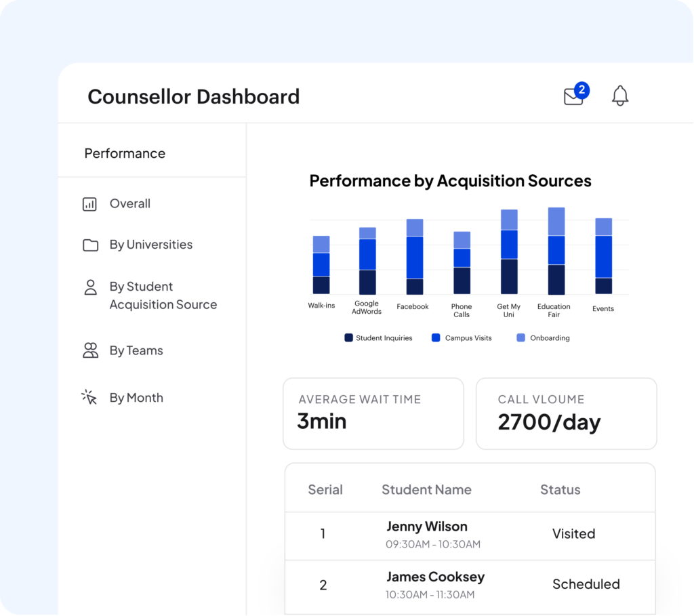Click the folder icon beside By Universities
Viewport: 694px width, 616px height.
tap(90, 245)
